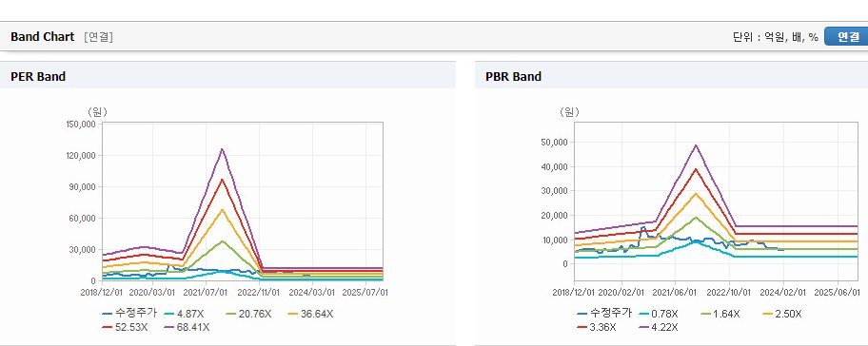The height and width of the screenshot is (346, 868).
Task: Click 2024/02/01 date label in PBR chart
Action: (x=782, y=292)
